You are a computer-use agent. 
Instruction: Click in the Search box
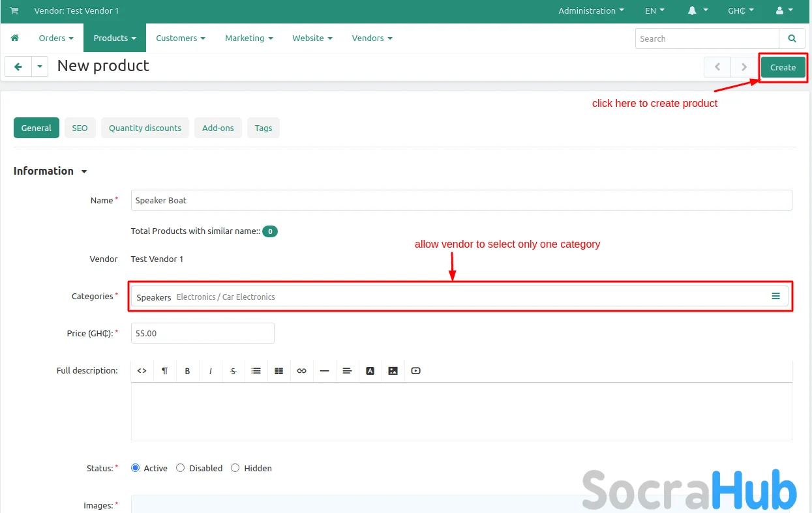pos(707,38)
